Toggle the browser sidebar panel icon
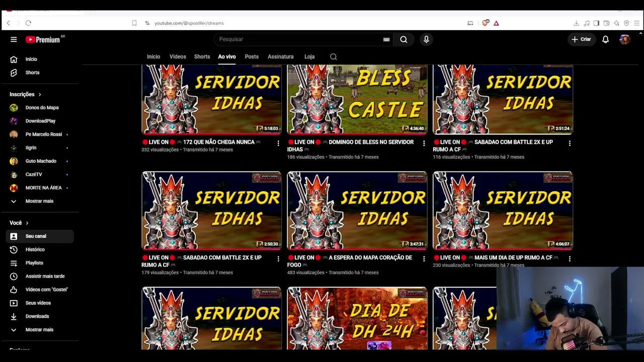The image size is (644, 362). (x=596, y=23)
